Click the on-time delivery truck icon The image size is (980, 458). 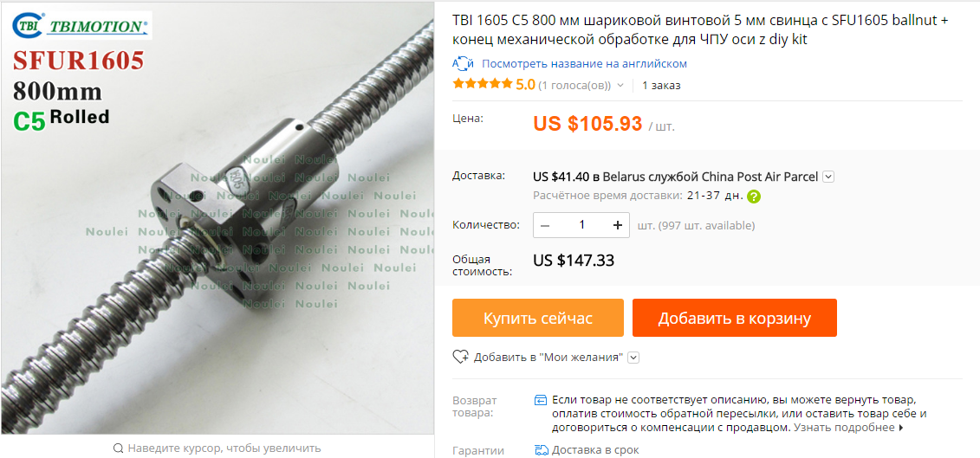click(x=542, y=450)
